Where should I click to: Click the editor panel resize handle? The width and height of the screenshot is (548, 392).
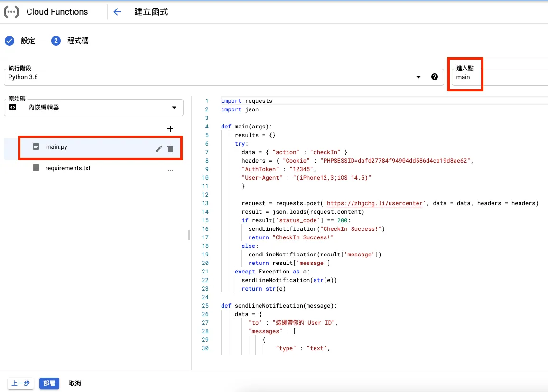(189, 235)
